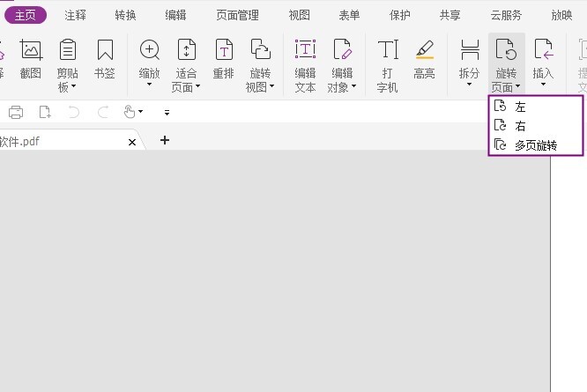The width and height of the screenshot is (587, 392).
Task: Select the 编辑对象 edit object tool
Action: tap(342, 65)
